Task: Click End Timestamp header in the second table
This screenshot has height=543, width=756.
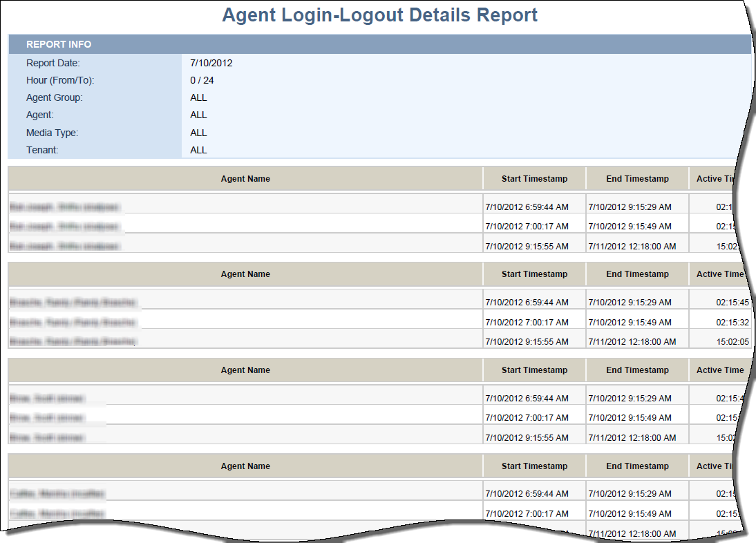Action: [x=637, y=274]
